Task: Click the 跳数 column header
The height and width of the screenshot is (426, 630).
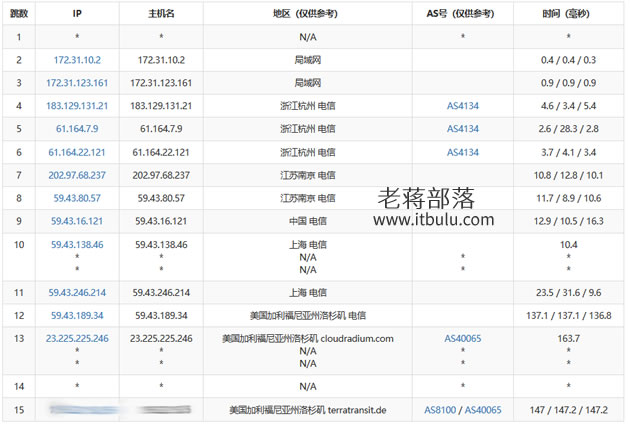Action: pyautogui.click(x=19, y=14)
